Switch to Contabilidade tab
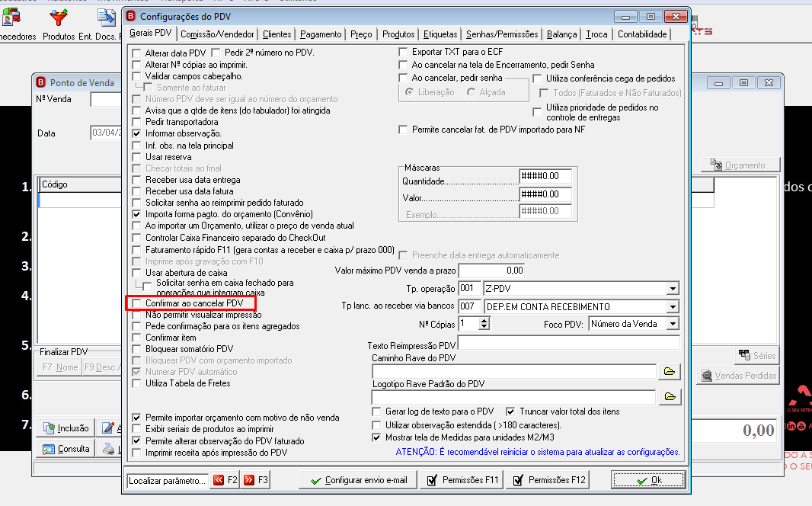The height and width of the screenshot is (506, 812). 642,34
